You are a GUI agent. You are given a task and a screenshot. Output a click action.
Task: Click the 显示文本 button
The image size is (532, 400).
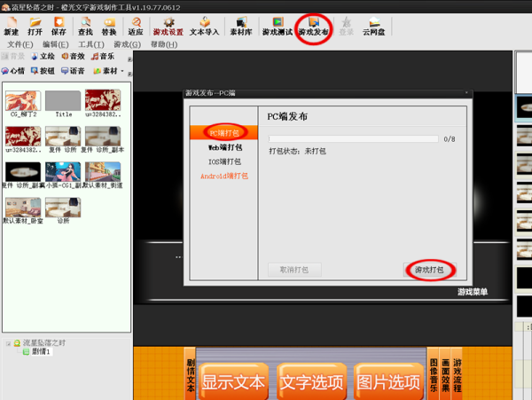[233, 381]
